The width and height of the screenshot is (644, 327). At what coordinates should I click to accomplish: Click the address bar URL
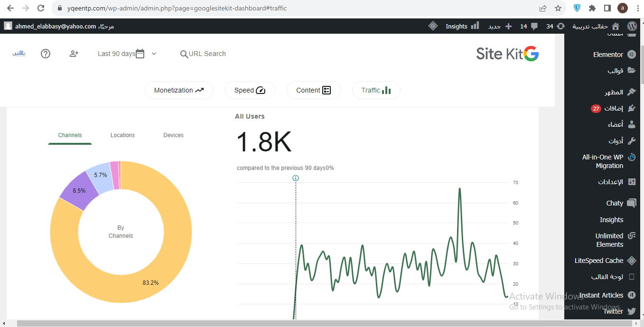pos(177,8)
